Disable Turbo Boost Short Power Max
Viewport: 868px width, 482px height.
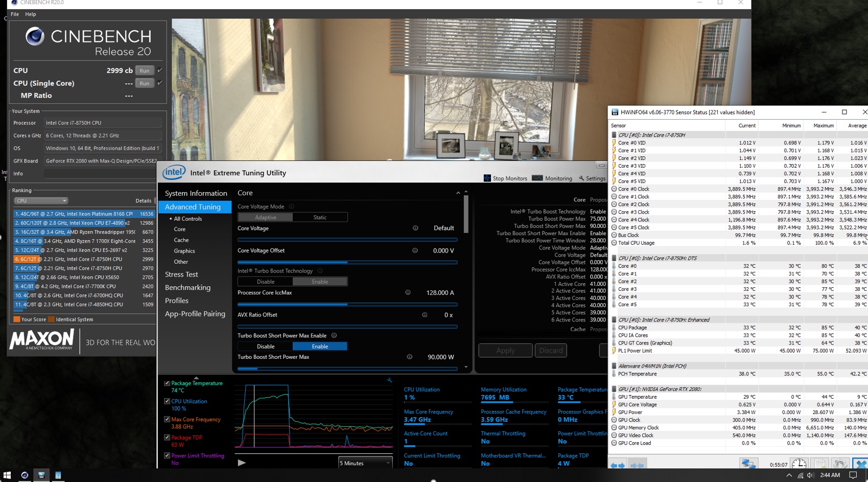pos(265,347)
